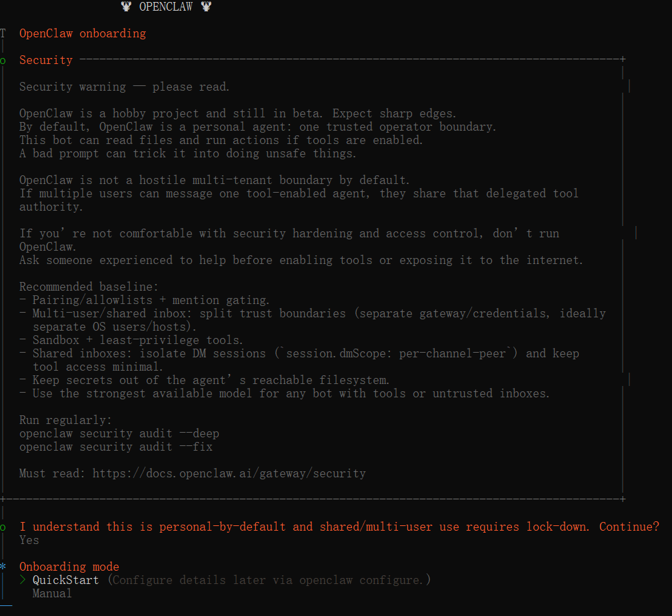
Task: Click 'A bad prompt can trick it' line
Action: (x=188, y=153)
